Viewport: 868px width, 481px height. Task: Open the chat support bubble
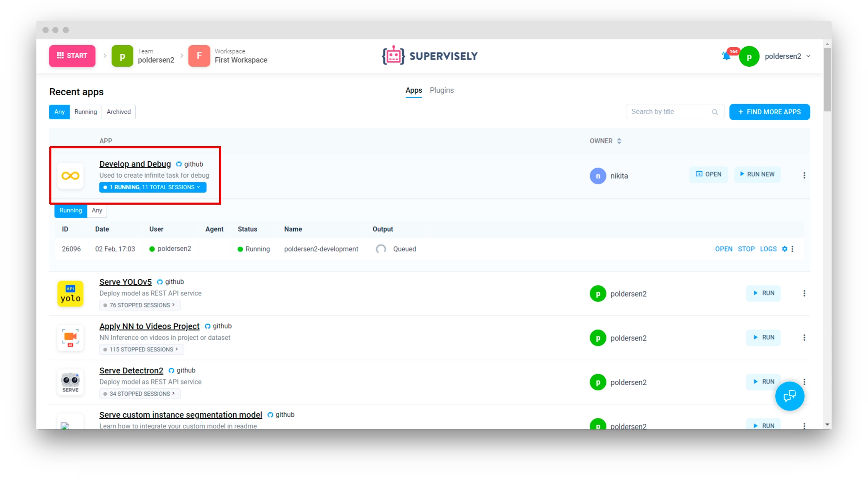(x=790, y=396)
